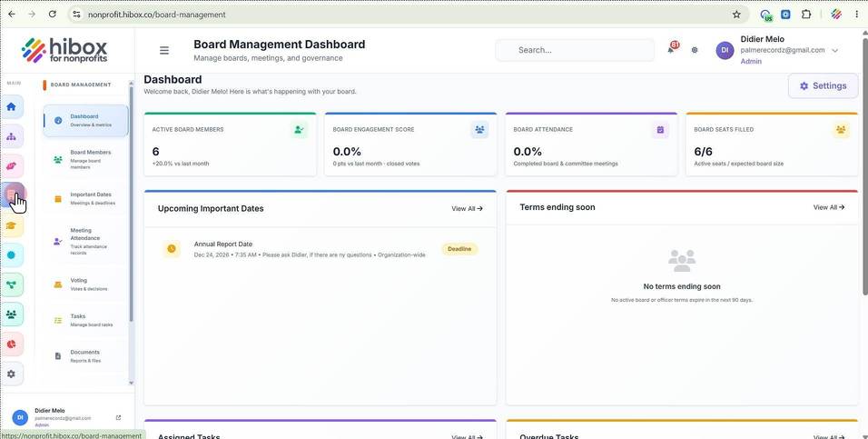Click the small gear icon beside notifications
Screen dimensions: 868x439
tap(695, 50)
